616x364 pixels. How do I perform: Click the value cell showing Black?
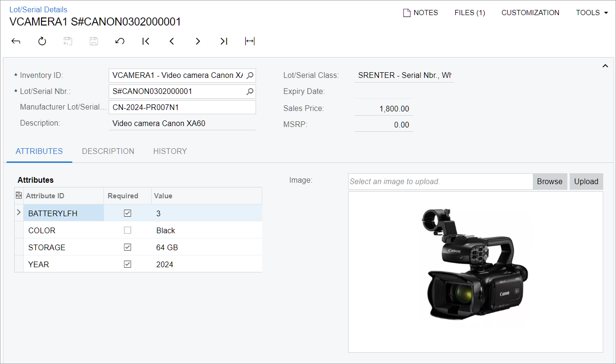pyautogui.click(x=207, y=230)
